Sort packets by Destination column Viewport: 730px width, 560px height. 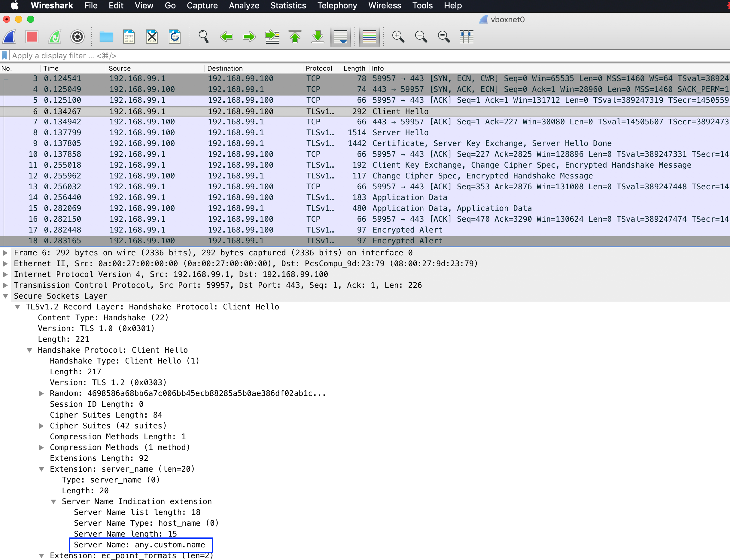254,68
